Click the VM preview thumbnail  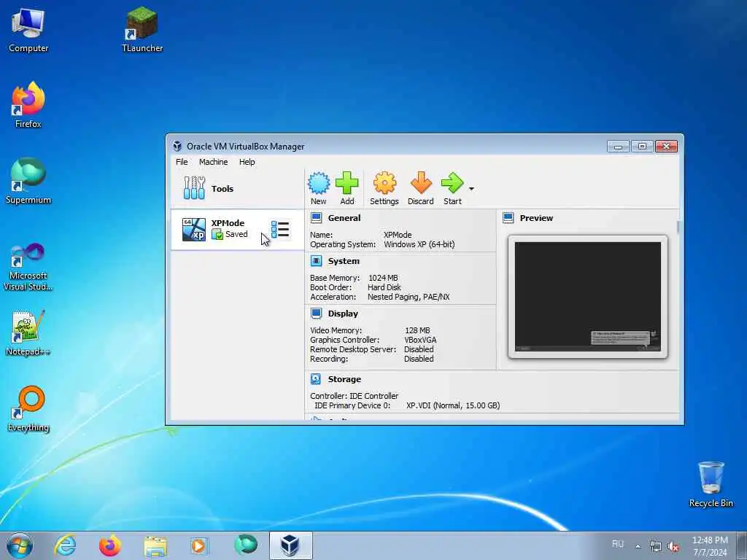point(588,296)
